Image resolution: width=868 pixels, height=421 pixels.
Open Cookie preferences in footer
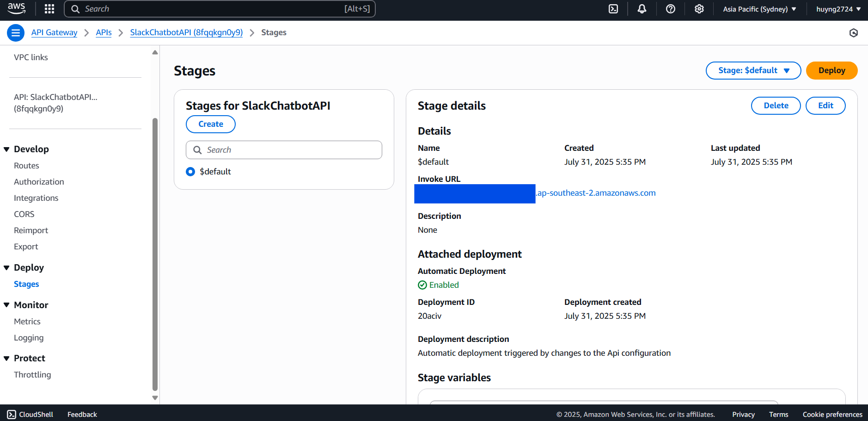(832, 415)
